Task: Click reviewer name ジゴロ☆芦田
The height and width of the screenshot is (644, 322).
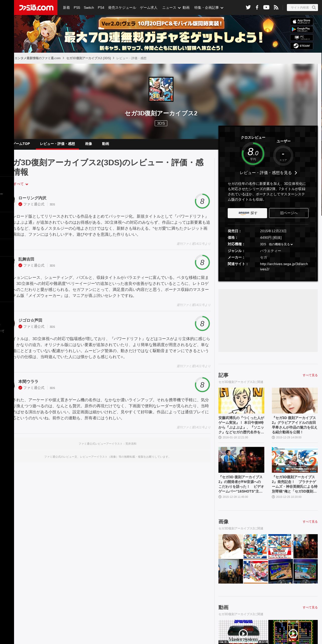Action: tap(30, 320)
